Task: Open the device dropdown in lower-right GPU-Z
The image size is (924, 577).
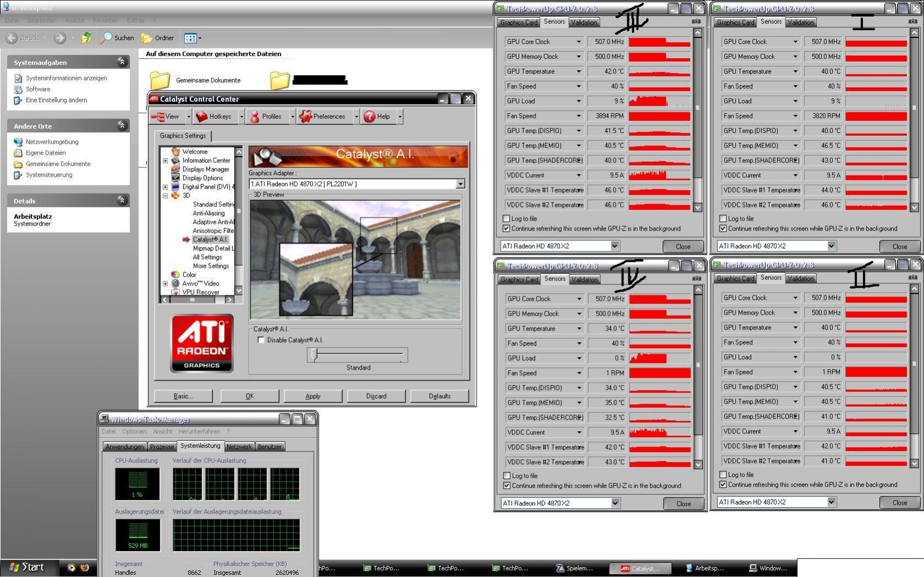Action: (832, 502)
